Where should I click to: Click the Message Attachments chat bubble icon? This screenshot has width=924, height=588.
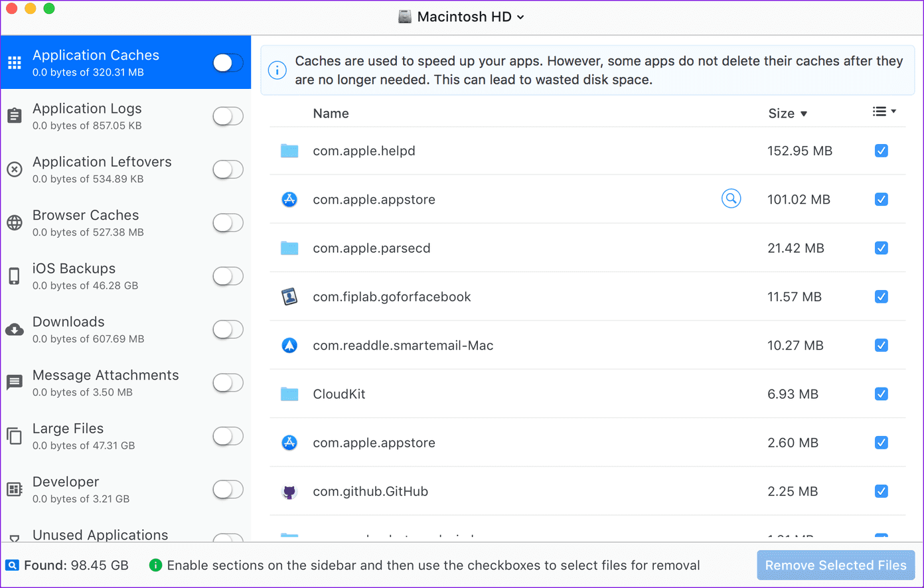pyautogui.click(x=15, y=382)
